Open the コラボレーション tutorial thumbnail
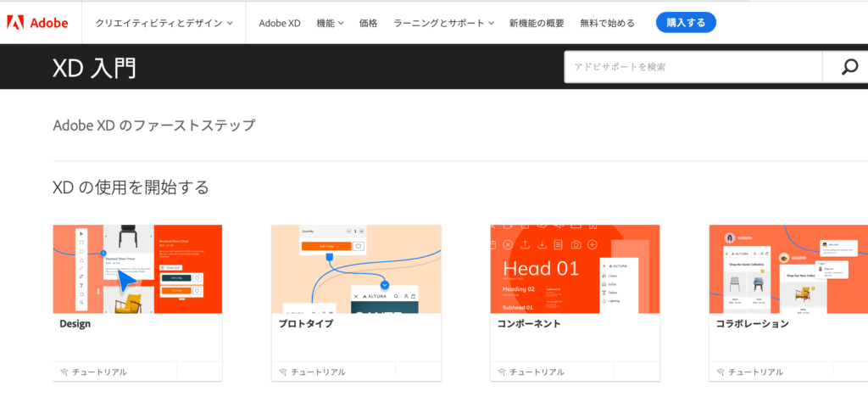The height and width of the screenshot is (419, 868). click(x=788, y=269)
